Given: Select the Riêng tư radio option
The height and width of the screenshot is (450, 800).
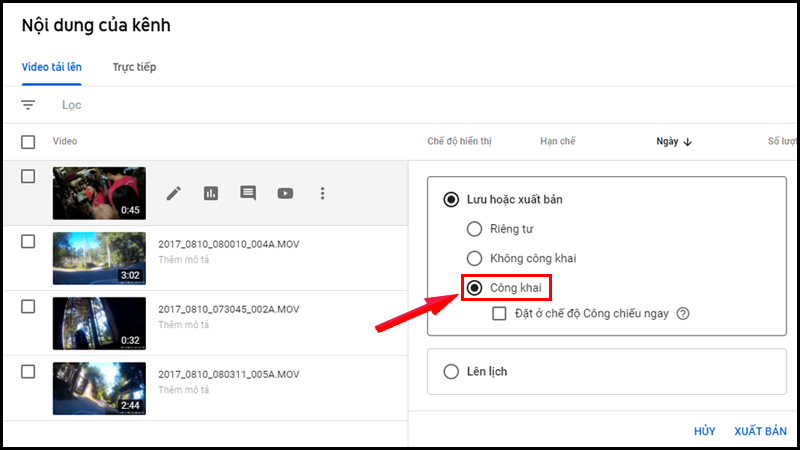Looking at the screenshot, I should point(474,229).
